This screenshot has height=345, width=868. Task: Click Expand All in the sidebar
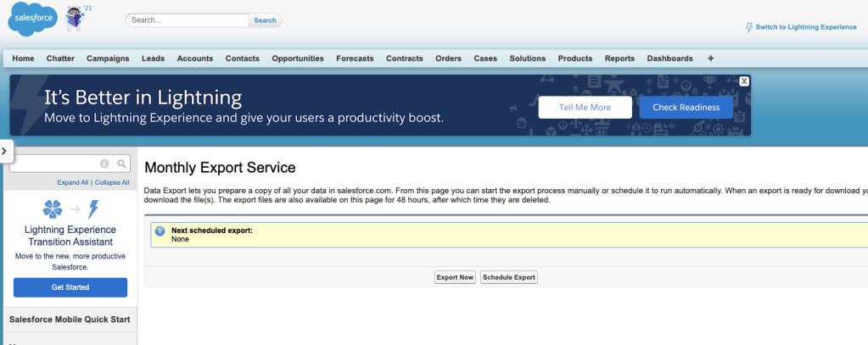click(x=73, y=182)
